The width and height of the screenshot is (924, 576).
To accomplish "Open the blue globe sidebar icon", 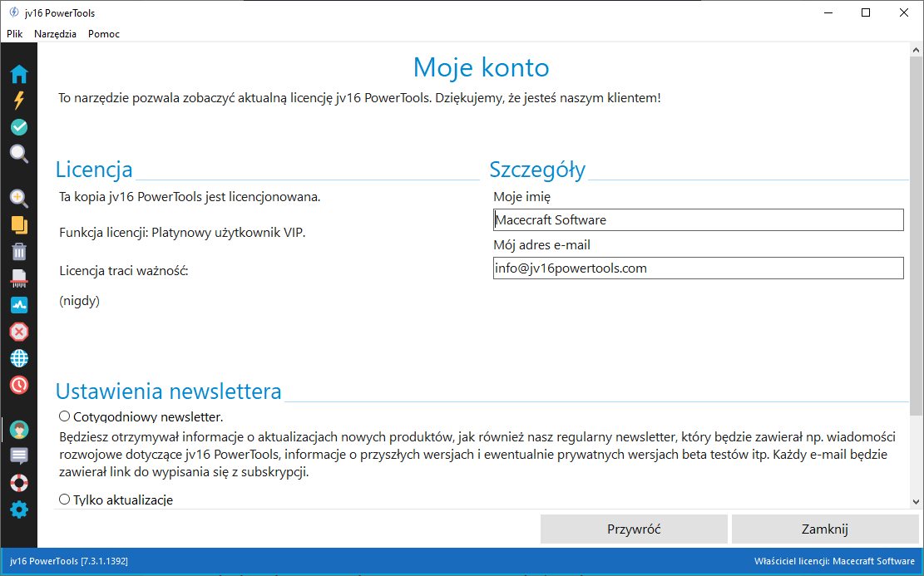I will point(19,358).
